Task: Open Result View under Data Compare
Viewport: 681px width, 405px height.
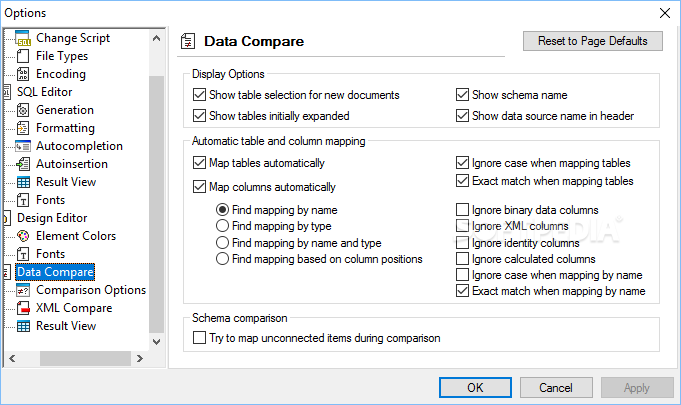Action: pos(66,326)
